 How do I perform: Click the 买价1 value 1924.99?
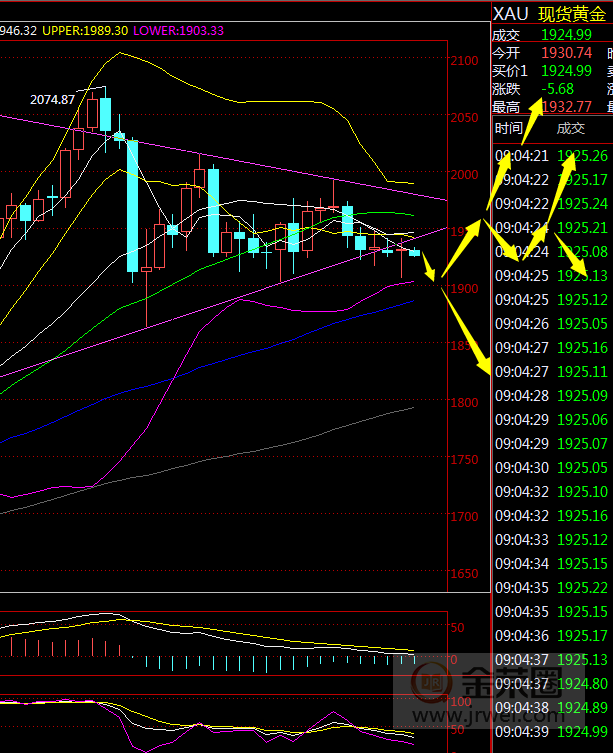[x=566, y=71]
